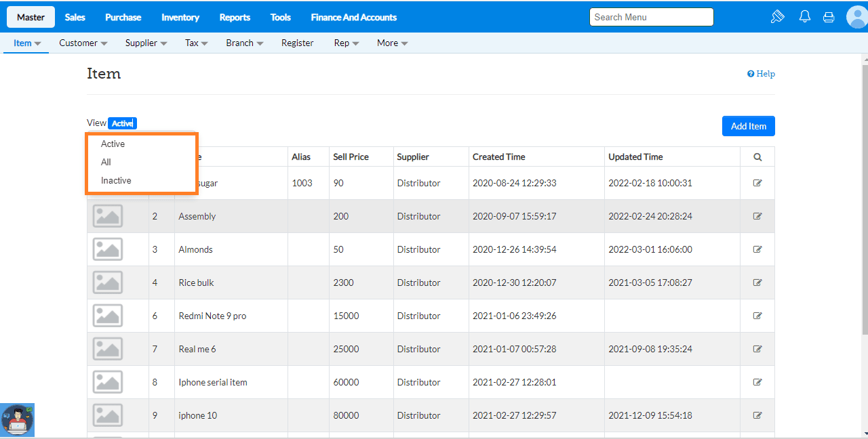Click edit icon for iphone 10
The height and width of the screenshot is (439, 868).
click(x=757, y=415)
